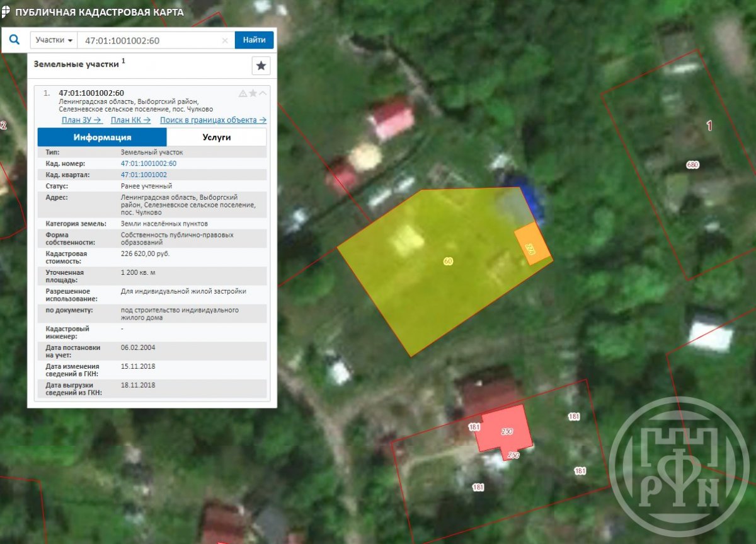Screen dimensions: 756x544
Task: Open the План ЗУ link
Action: [82, 120]
